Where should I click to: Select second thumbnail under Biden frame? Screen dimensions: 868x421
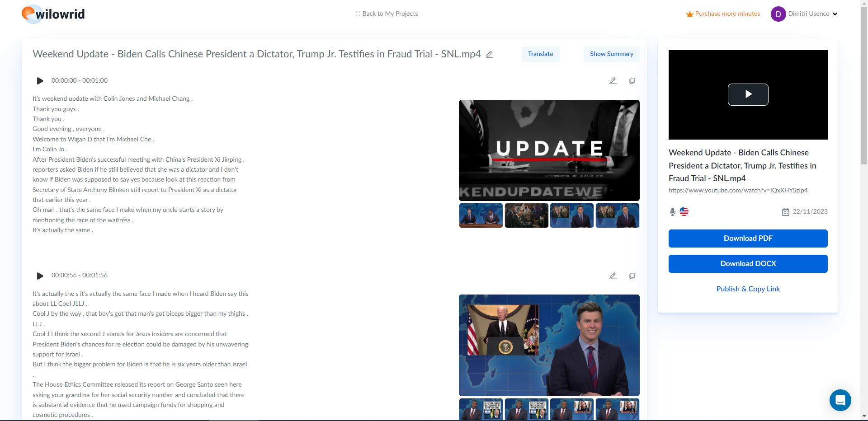pyautogui.click(x=526, y=409)
